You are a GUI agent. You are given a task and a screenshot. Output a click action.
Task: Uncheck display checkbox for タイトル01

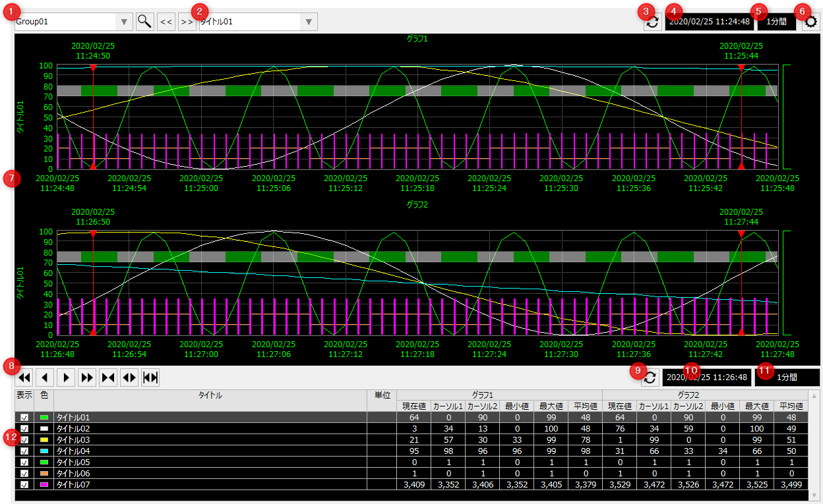click(24, 418)
